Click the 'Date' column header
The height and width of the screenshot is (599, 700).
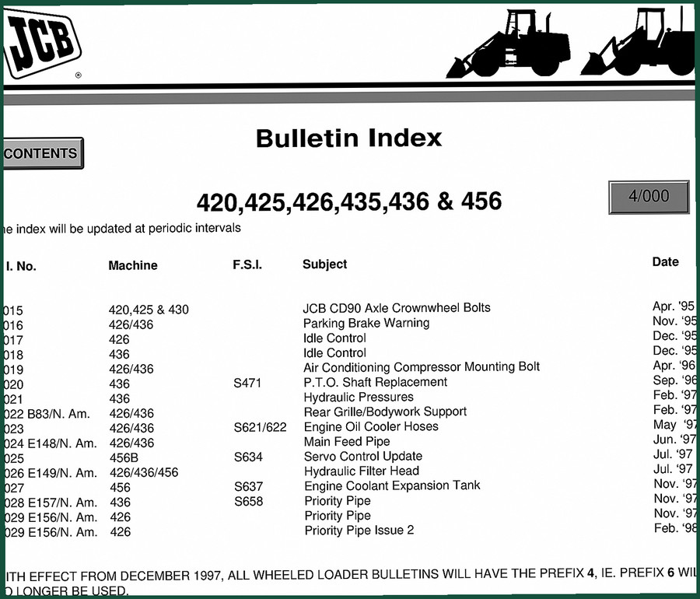665,261
